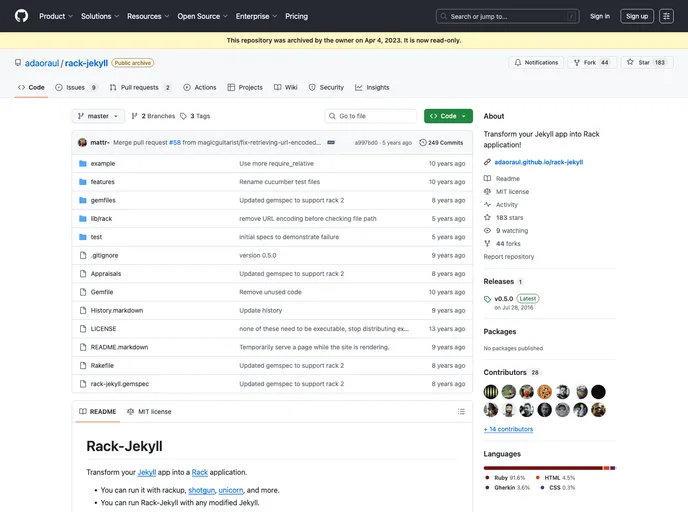This screenshot has height=512, width=688.
Task: Switch to the Issues tab
Action: (x=76, y=88)
